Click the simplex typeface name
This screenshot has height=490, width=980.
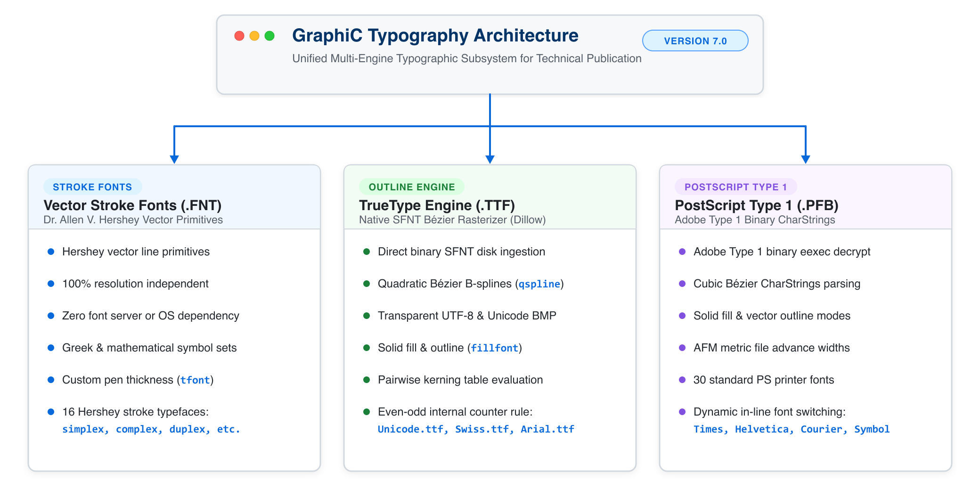[83, 429]
